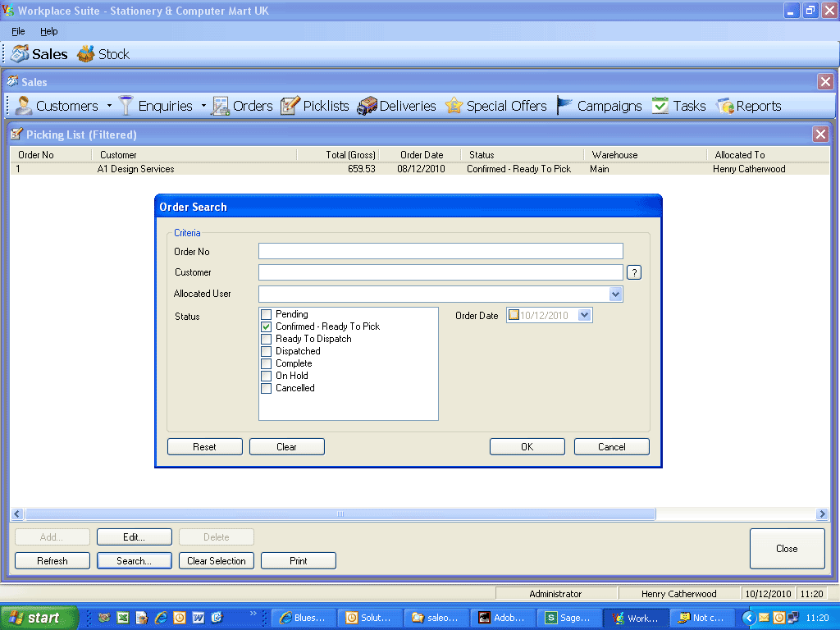Switch to the Blues... taskbar window
This screenshot has height=630, width=840.
click(x=304, y=618)
